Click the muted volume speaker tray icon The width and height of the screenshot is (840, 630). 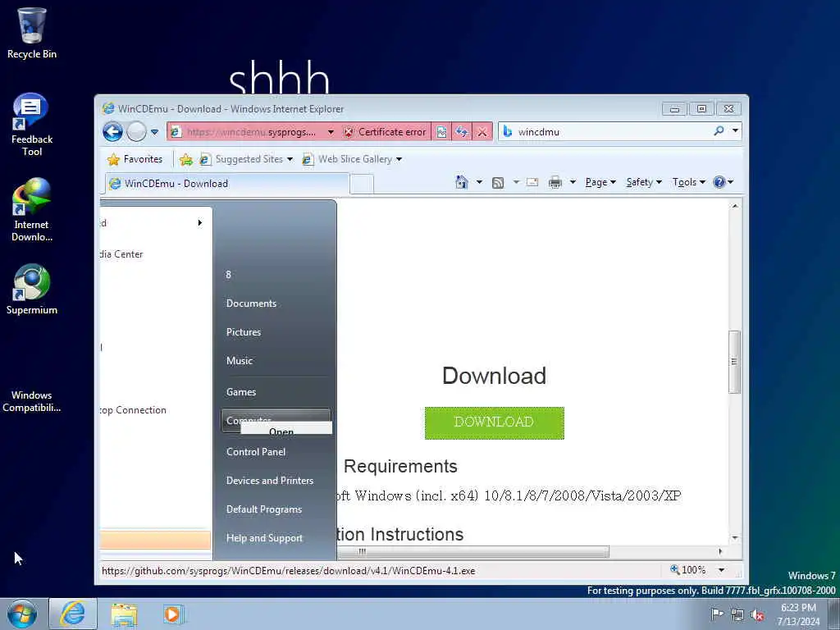[757, 615]
